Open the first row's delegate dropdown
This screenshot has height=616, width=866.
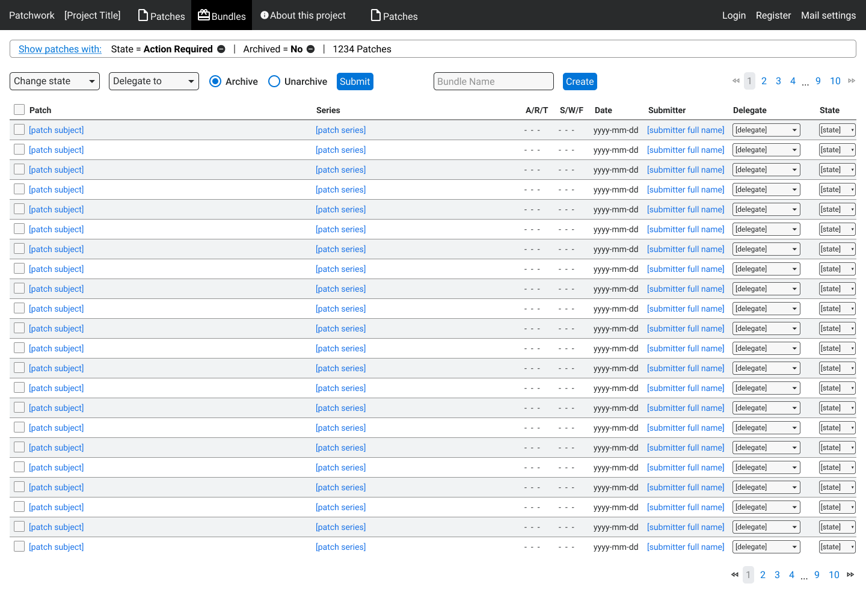(766, 130)
